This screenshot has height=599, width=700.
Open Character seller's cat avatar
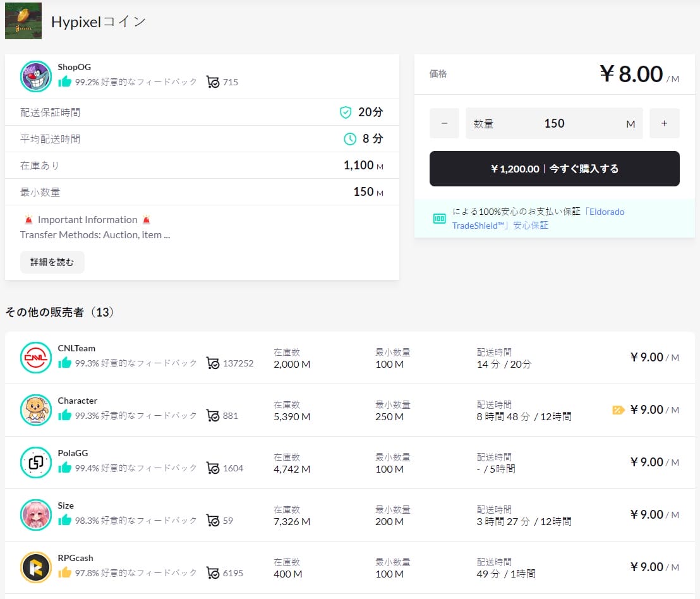pos(35,410)
